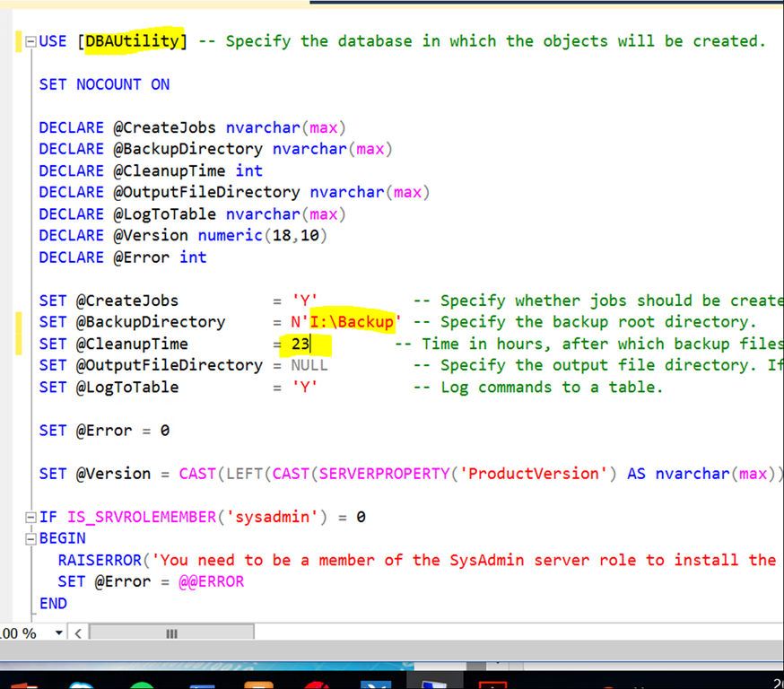Click the highlighted CleanupTime value 23
Image resolution: width=784 pixels, height=689 pixels.
pyautogui.click(x=301, y=344)
